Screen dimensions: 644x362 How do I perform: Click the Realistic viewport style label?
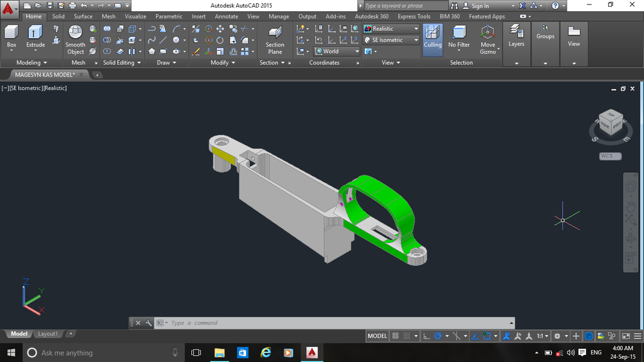pos(55,88)
